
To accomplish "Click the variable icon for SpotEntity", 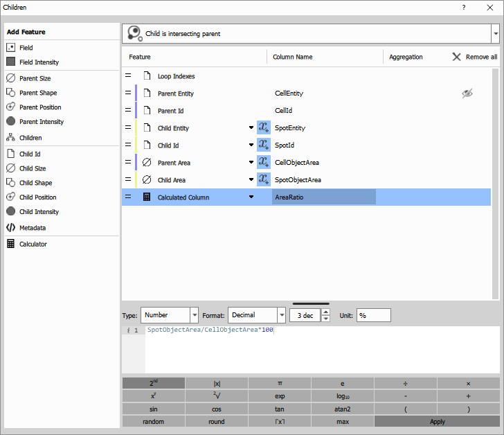I will coord(264,127).
